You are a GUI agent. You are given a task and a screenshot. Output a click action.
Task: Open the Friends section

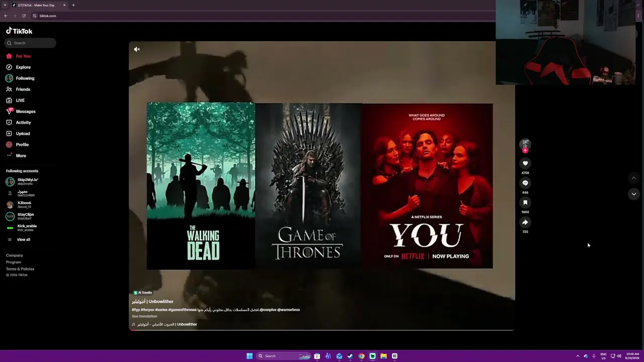(19, 89)
